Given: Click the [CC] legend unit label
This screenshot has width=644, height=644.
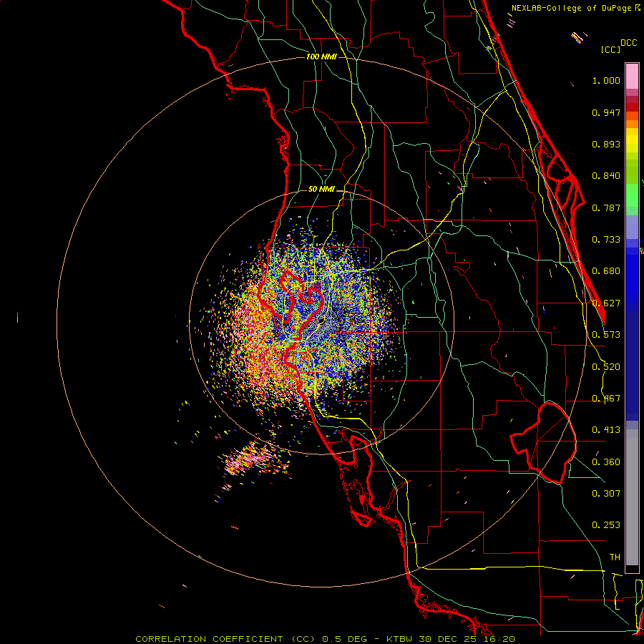Looking at the screenshot, I should point(610,49).
